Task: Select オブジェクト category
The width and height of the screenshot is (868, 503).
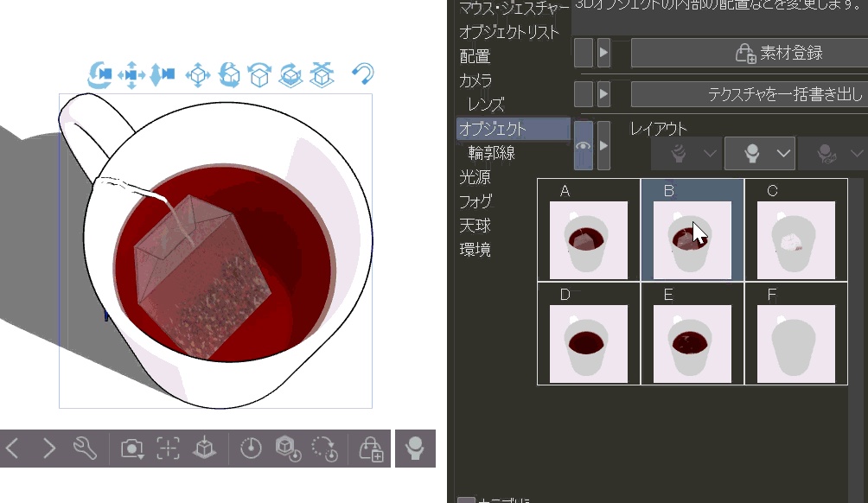Action: tap(514, 129)
